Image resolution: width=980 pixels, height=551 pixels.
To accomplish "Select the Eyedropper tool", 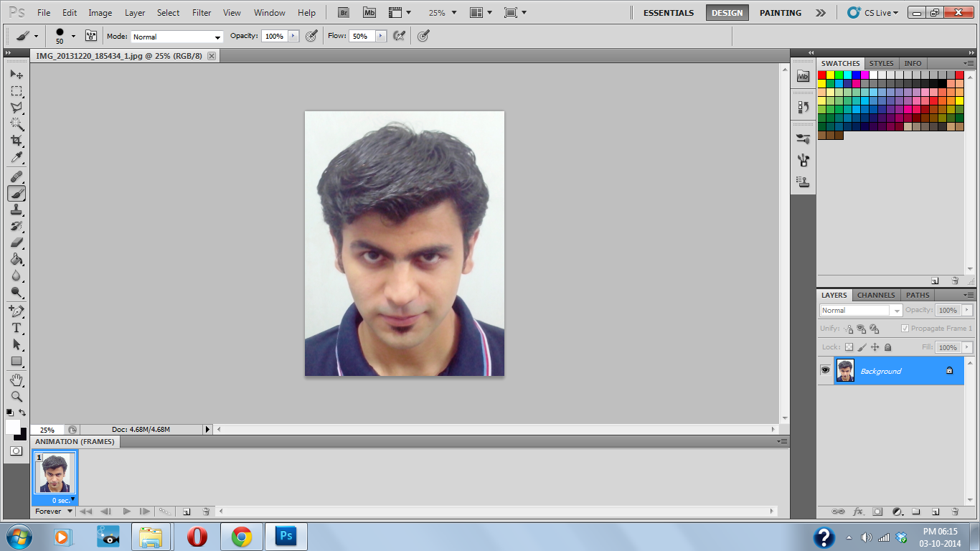I will (x=16, y=158).
